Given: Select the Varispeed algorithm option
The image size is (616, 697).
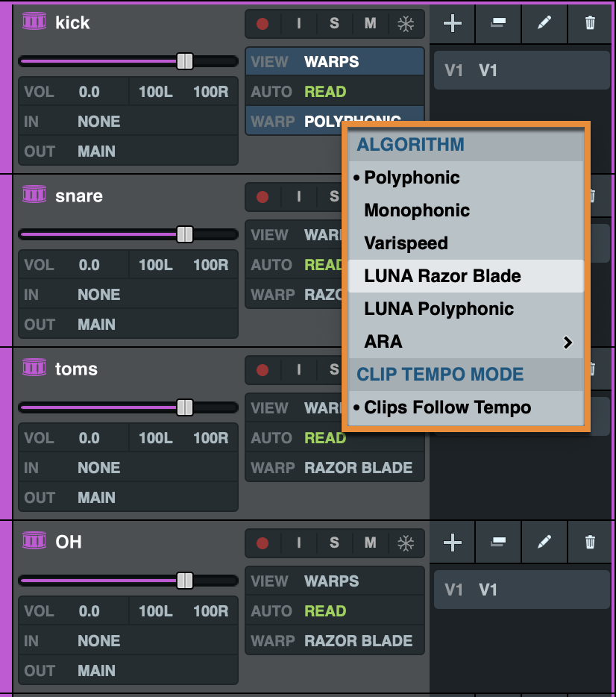Looking at the screenshot, I should [406, 243].
